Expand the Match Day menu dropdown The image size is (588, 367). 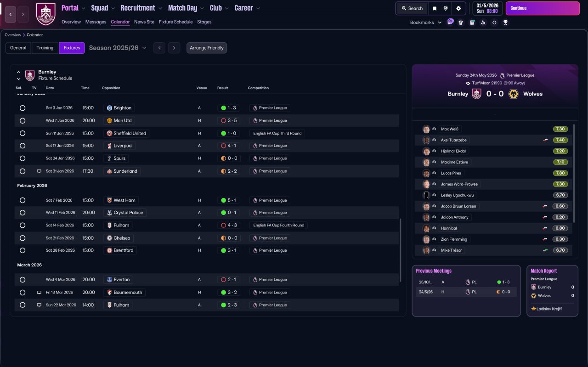click(202, 8)
